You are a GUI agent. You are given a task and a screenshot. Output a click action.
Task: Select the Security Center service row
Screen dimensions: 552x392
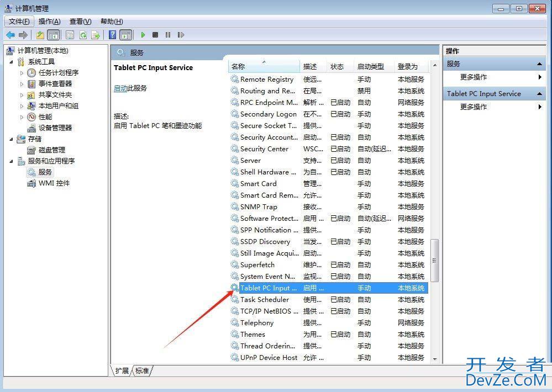point(329,149)
